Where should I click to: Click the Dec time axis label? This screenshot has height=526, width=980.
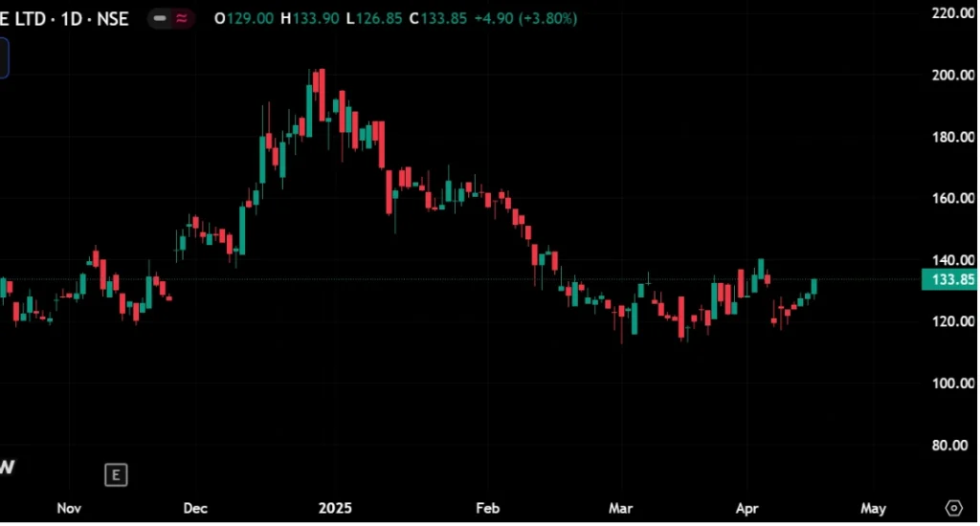coord(195,509)
